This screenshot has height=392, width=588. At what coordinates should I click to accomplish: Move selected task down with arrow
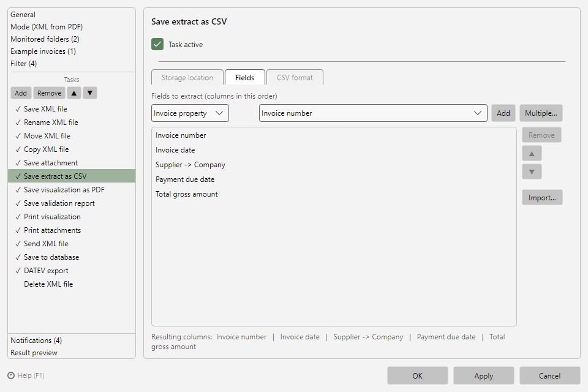pyautogui.click(x=90, y=93)
